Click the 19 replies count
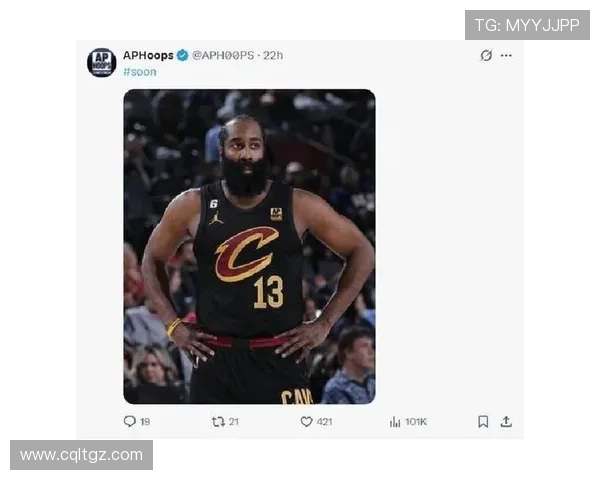The height and width of the screenshot is (480, 600). pyautogui.click(x=145, y=422)
